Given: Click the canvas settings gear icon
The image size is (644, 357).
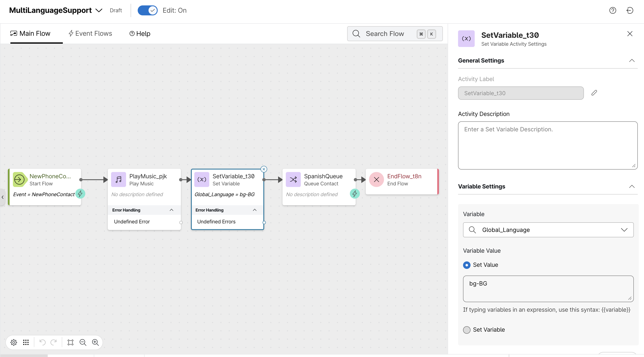Looking at the screenshot, I should click(x=14, y=342).
